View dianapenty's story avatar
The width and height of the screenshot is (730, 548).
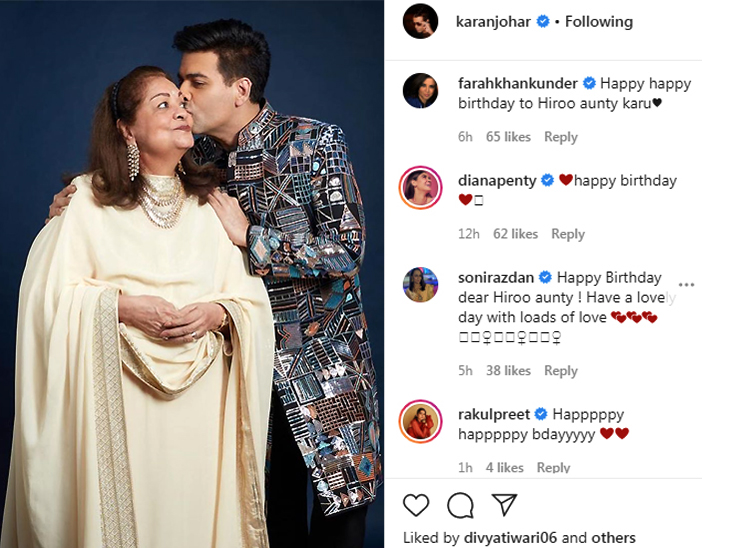click(x=420, y=188)
